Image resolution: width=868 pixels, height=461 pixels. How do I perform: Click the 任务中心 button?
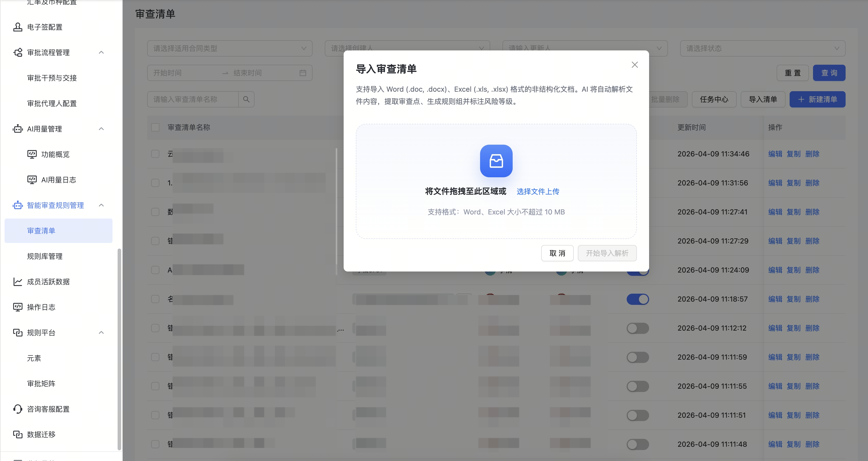[714, 100]
